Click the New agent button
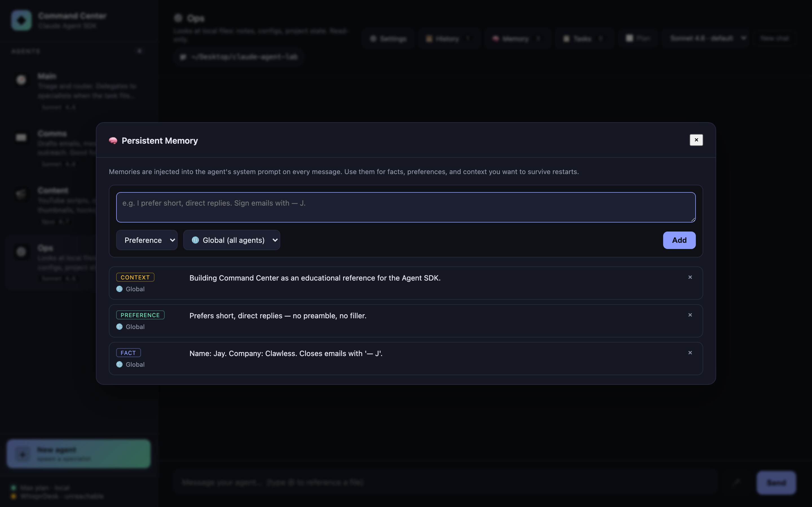Screen dimensions: 812x507 [78, 454]
